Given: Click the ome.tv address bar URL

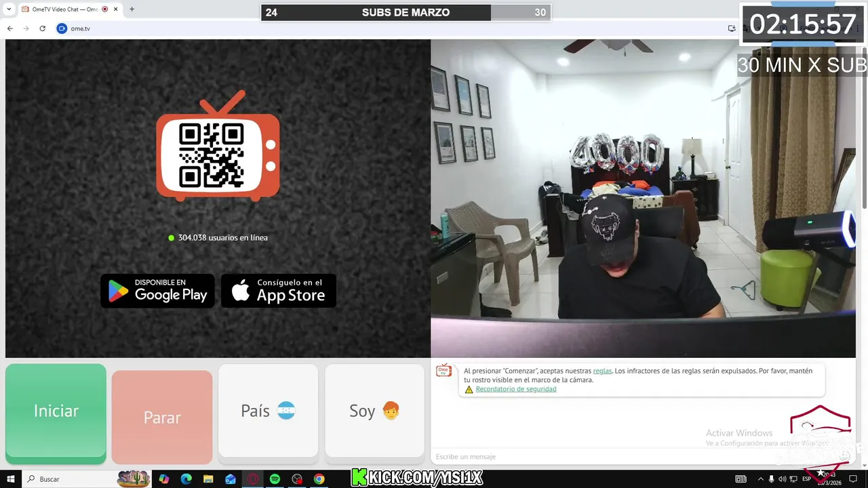Looking at the screenshot, I should [80, 28].
